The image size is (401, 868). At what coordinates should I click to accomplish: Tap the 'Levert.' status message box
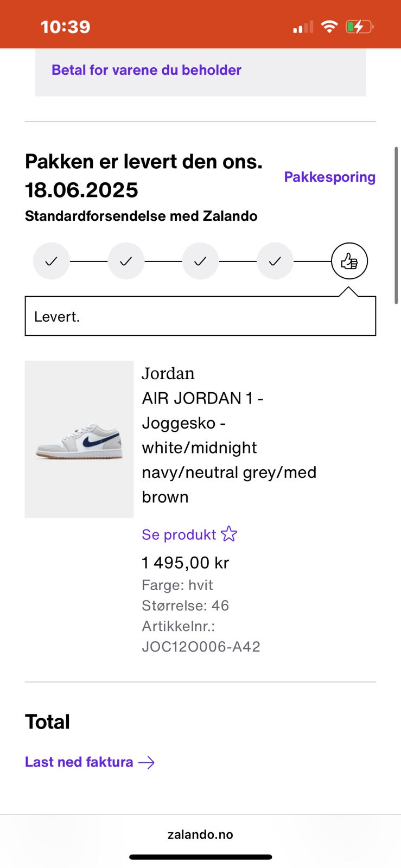click(200, 316)
